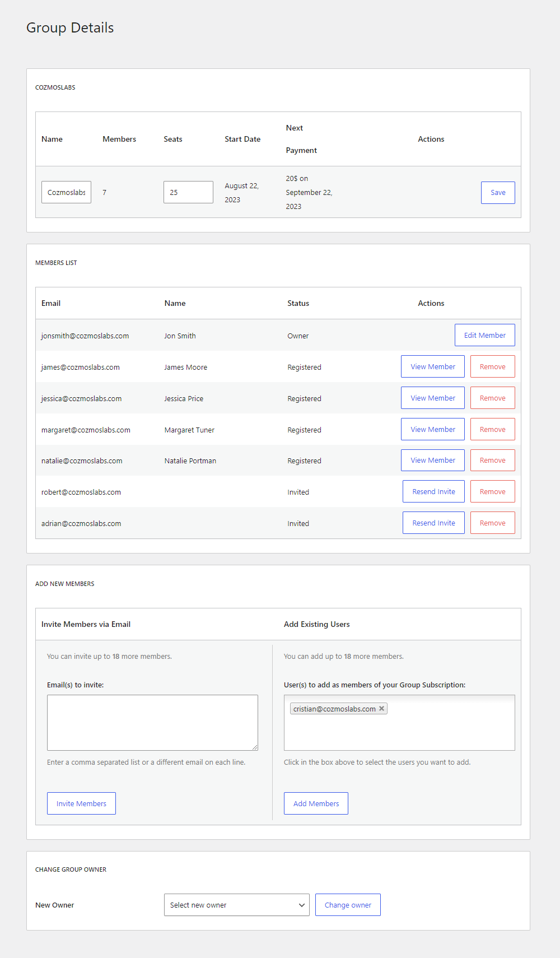This screenshot has width=560, height=958.
Task: Remove jessica@cozmoslabs.com from the group
Action: [x=493, y=398]
